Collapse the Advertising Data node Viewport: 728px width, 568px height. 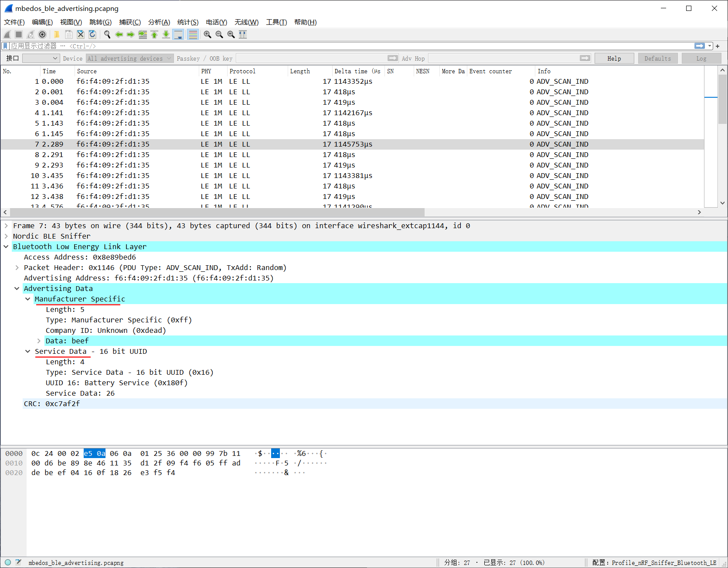tap(17, 288)
